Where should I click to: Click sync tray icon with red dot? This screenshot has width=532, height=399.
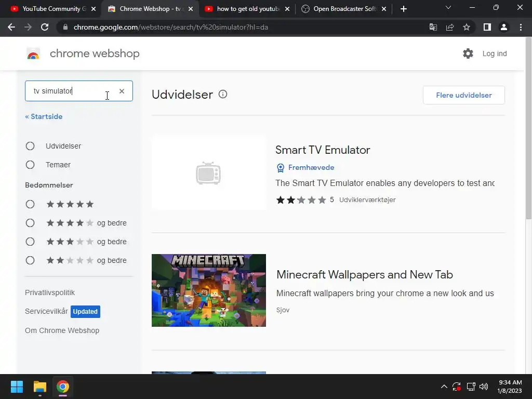457,387
